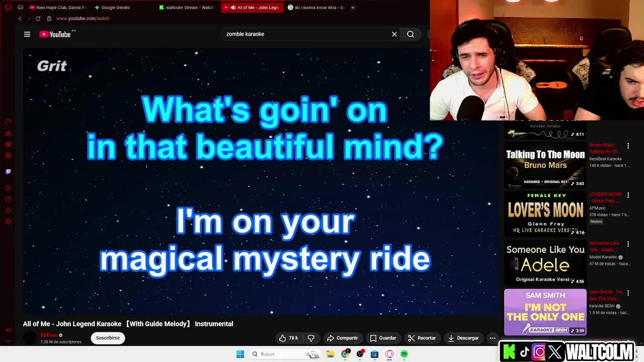Open options menu for Sam Smith video
The width and height of the screenshot is (644, 362).
point(628,293)
